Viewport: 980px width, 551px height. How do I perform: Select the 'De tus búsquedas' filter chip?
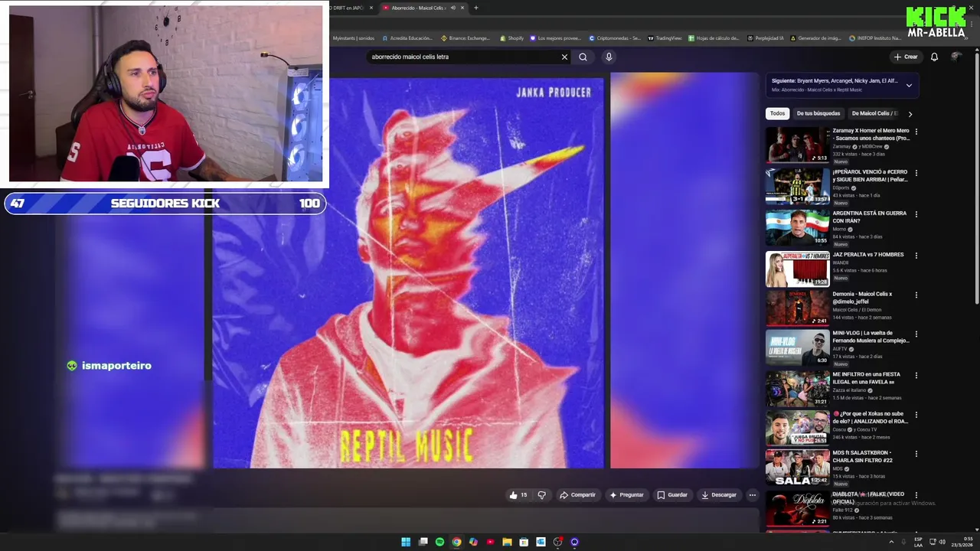click(x=818, y=113)
